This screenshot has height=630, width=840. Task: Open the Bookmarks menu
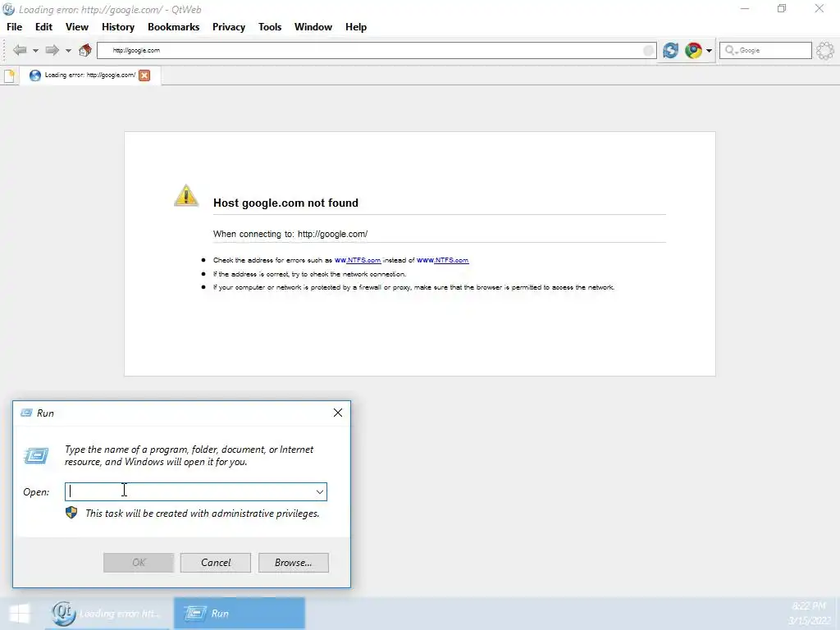pyautogui.click(x=174, y=27)
